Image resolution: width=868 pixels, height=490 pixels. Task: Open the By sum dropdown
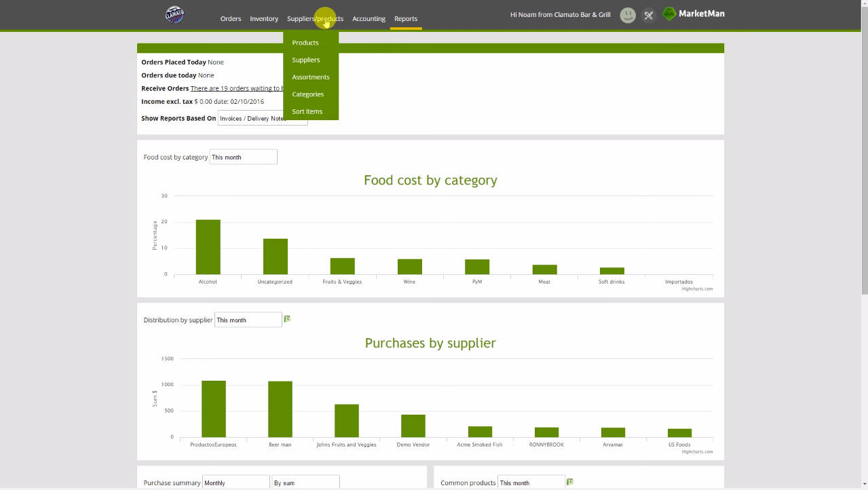click(305, 482)
